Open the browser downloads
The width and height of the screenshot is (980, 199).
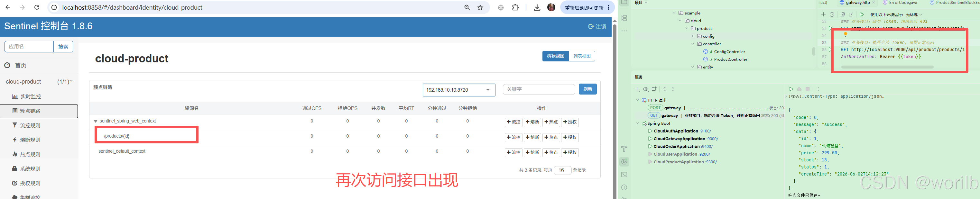pos(537,7)
